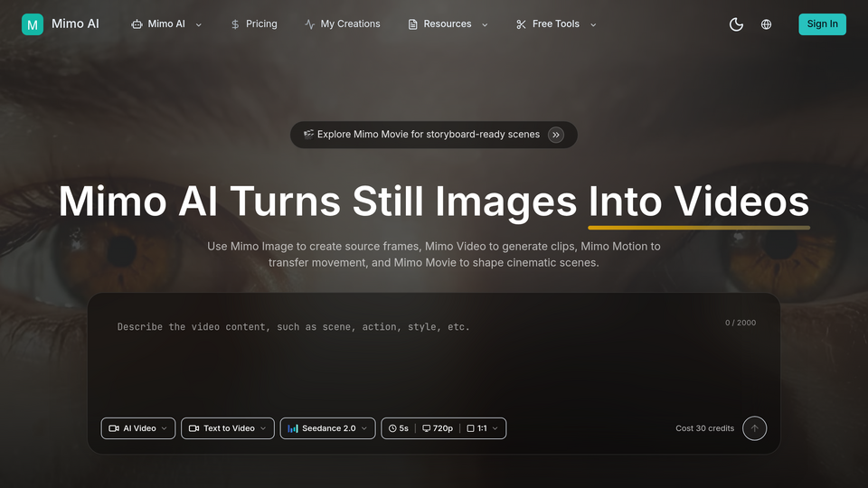Submit prompt with the up-arrow button
This screenshot has width=868, height=488.
[754, 428]
